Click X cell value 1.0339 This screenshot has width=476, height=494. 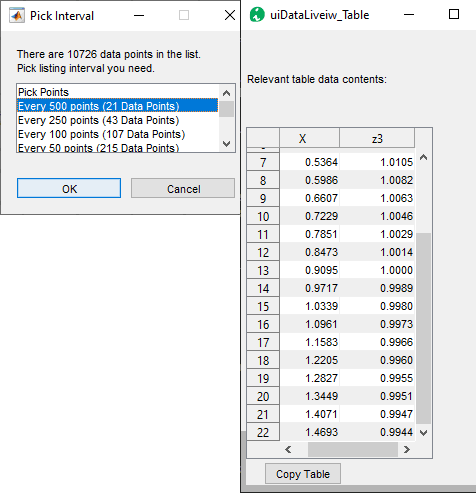point(309,306)
